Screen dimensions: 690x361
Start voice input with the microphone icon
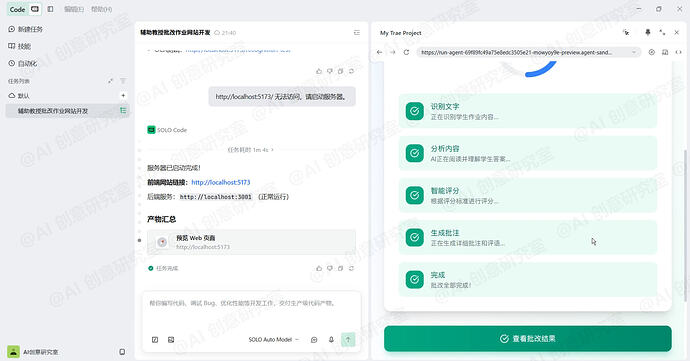coord(331,340)
